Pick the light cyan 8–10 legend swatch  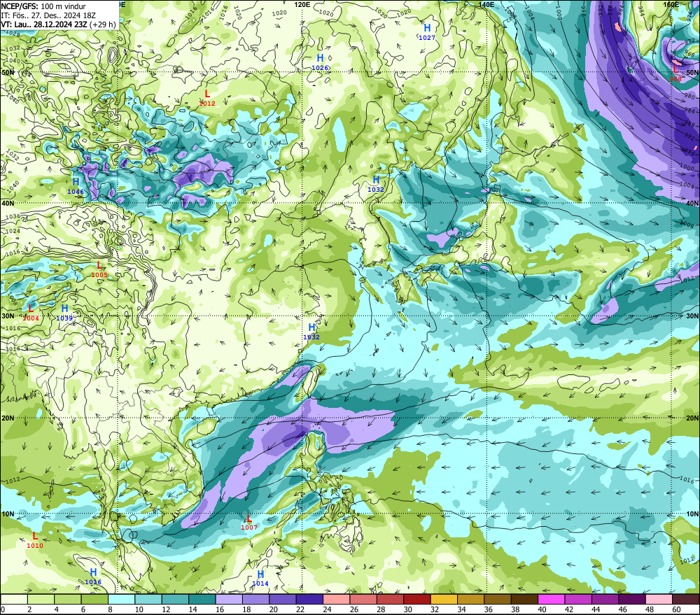(121, 599)
